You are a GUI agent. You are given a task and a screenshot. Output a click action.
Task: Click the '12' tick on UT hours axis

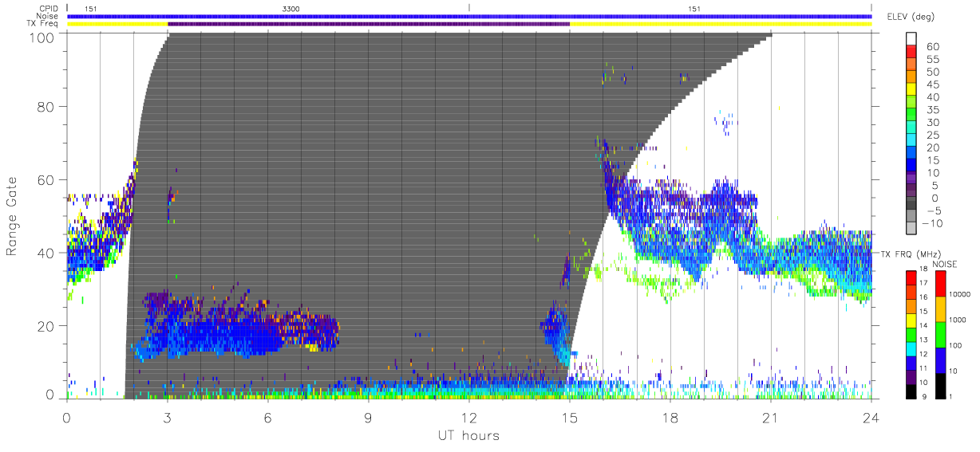469,416
